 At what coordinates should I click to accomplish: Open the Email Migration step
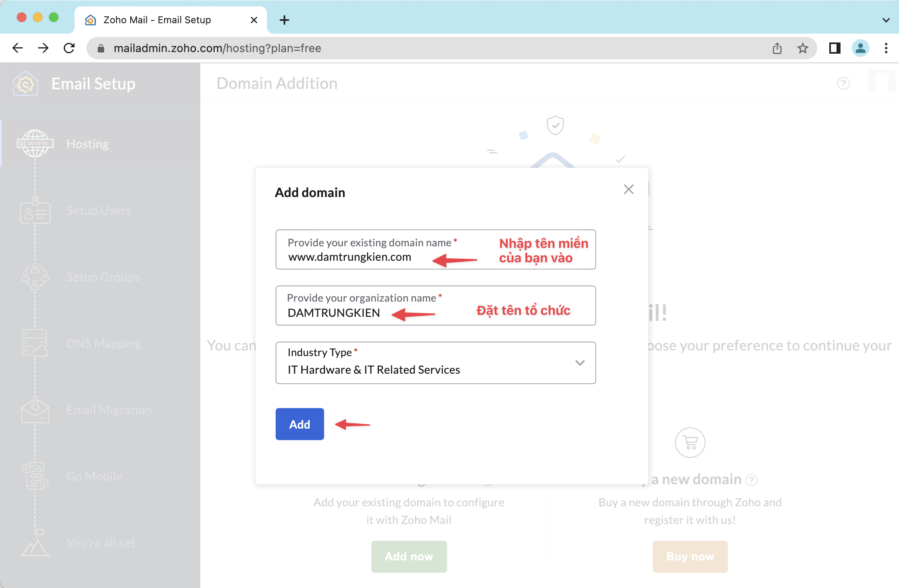(109, 410)
